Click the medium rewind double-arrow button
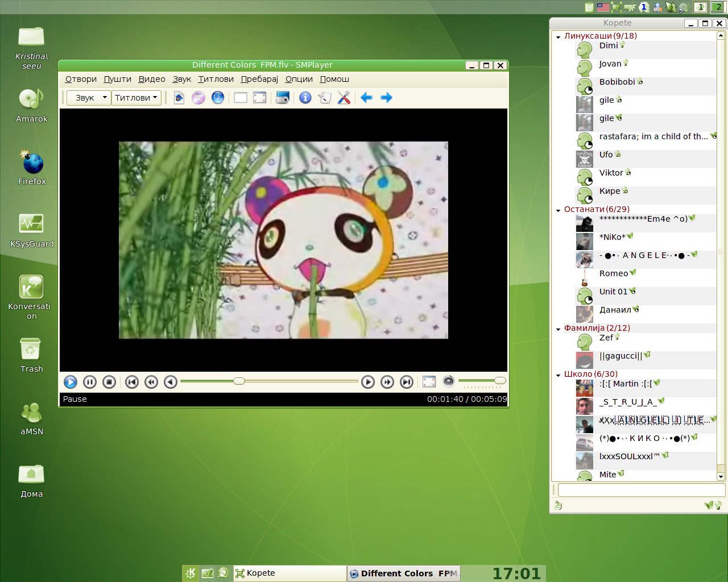Image resolution: width=728 pixels, height=582 pixels. pos(151,382)
